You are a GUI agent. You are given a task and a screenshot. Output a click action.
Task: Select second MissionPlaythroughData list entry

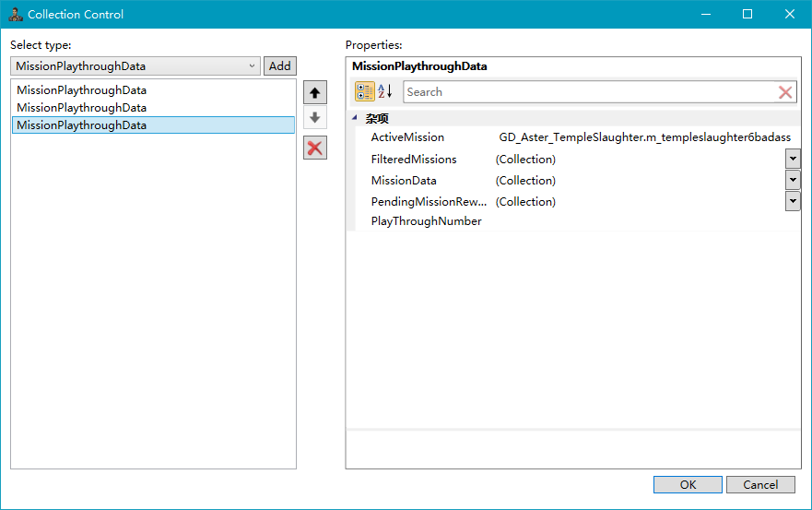click(x=153, y=108)
